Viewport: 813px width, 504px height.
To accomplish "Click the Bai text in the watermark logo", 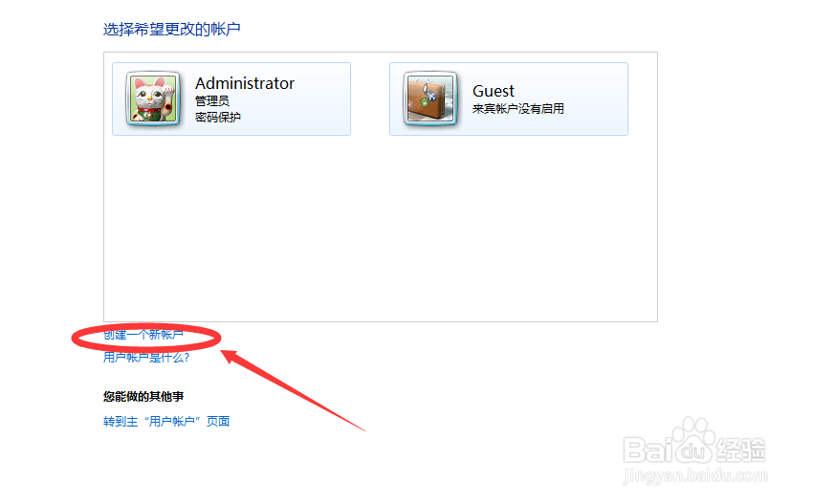I will (648, 449).
